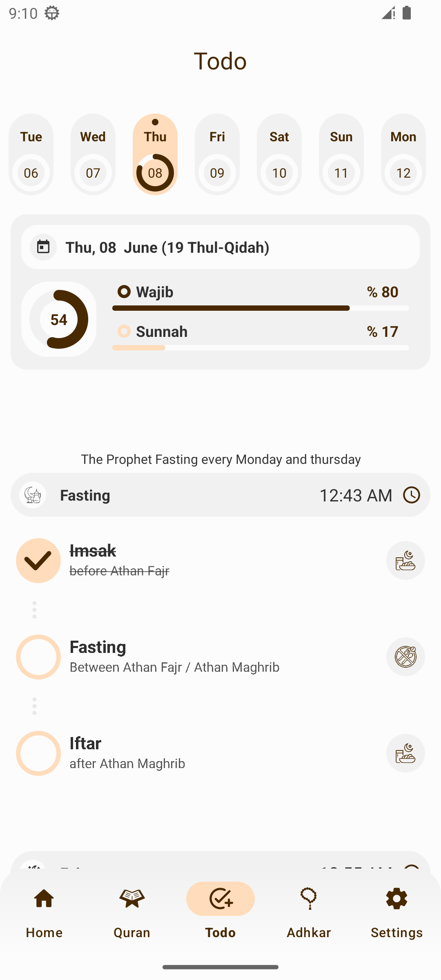The width and height of the screenshot is (441, 980).
Task: Uncheck the completed Imsak task
Action: pos(38,560)
